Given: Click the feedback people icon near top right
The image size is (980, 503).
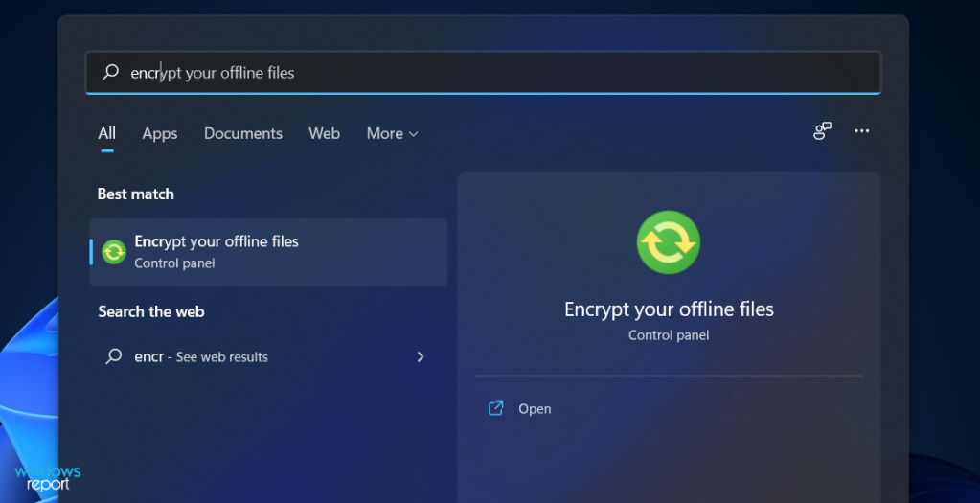Looking at the screenshot, I should click(822, 131).
